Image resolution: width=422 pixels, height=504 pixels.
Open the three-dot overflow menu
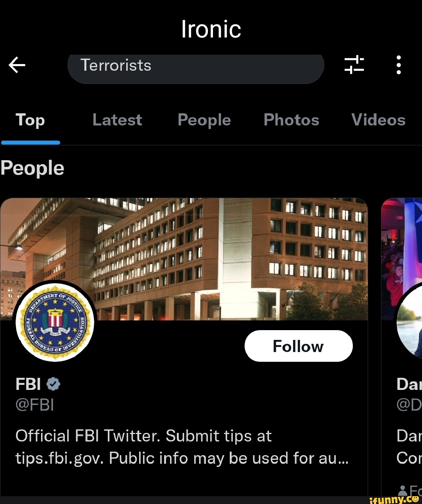pos(398,65)
